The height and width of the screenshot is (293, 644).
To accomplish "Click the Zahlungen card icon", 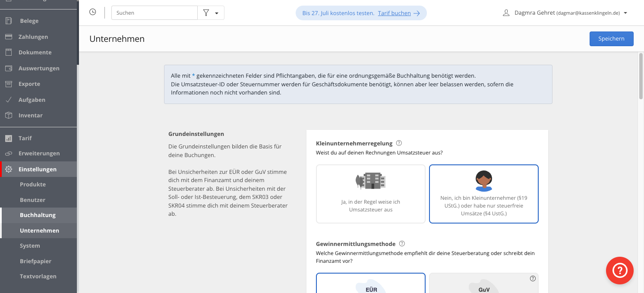I will 8,37.
